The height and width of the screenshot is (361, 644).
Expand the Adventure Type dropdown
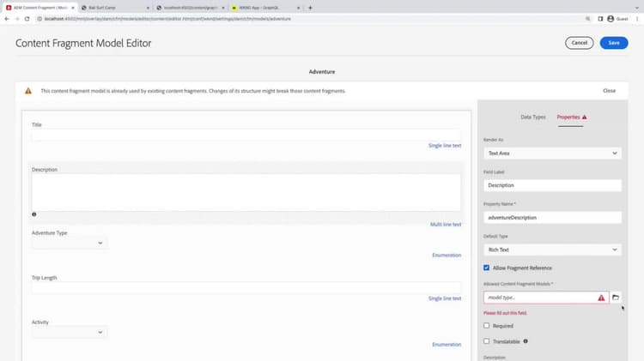click(70, 243)
